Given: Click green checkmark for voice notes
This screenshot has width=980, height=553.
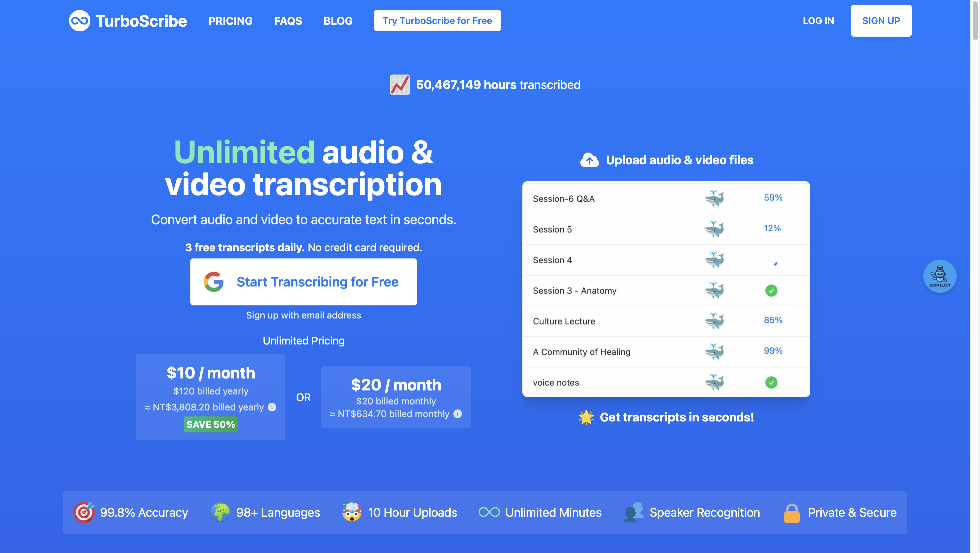Looking at the screenshot, I should (x=771, y=382).
